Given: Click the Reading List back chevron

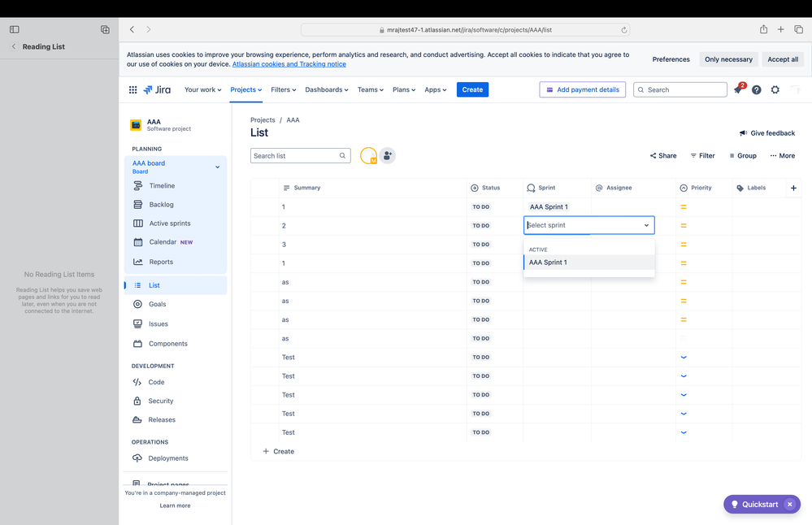Looking at the screenshot, I should click(14, 46).
